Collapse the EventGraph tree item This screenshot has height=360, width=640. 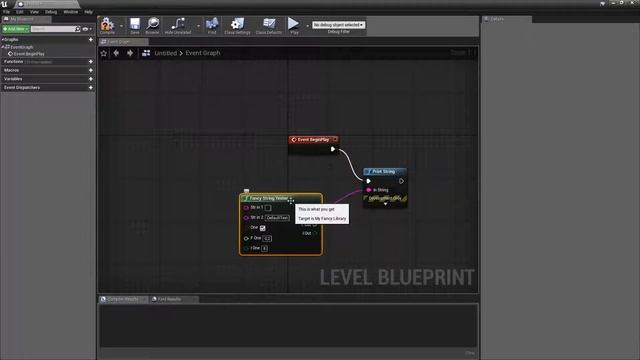(x=3, y=47)
